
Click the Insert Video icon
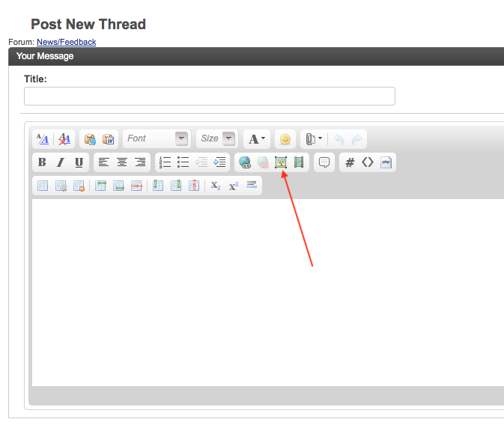[x=299, y=162]
